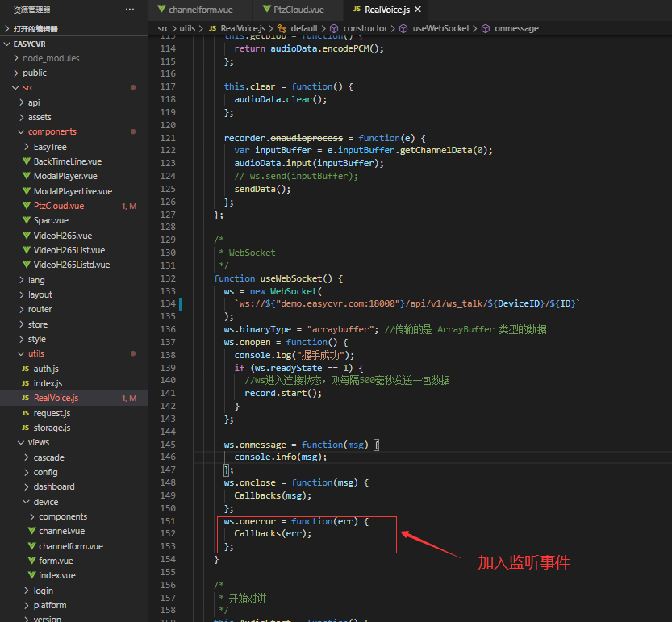The width and height of the screenshot is (672, 622).
Task: Expand the router folder
Action: (22, 309)
